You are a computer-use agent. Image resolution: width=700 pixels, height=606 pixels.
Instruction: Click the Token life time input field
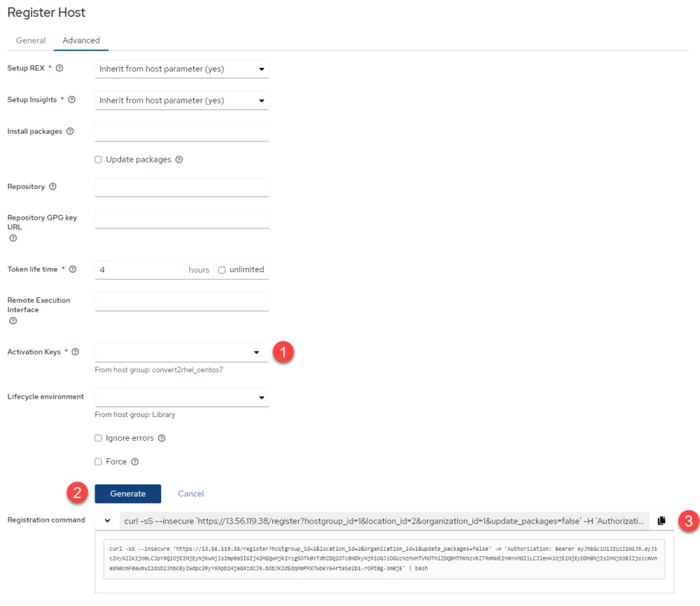[139, 269]
